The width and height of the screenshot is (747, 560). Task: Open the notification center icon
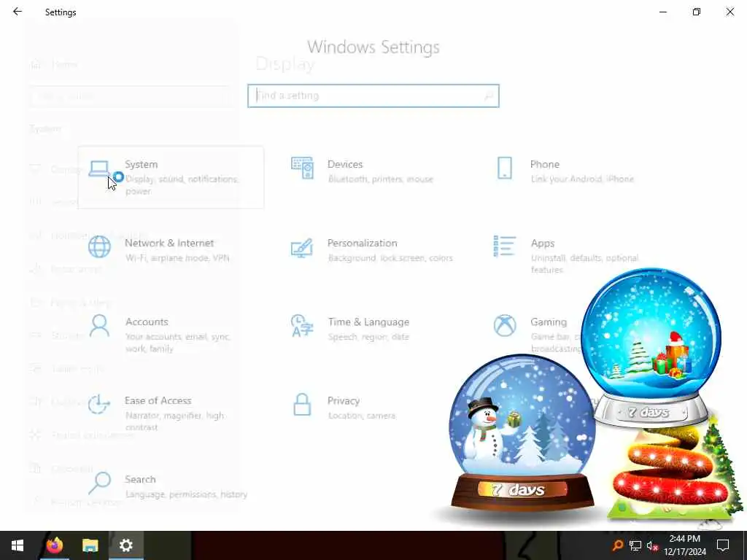pos(723,545)
